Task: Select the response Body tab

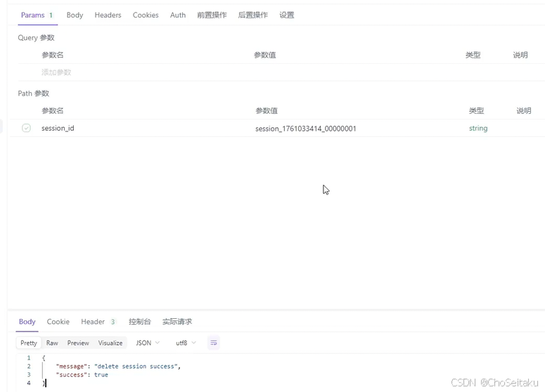Action: click(x=27, y=322)
